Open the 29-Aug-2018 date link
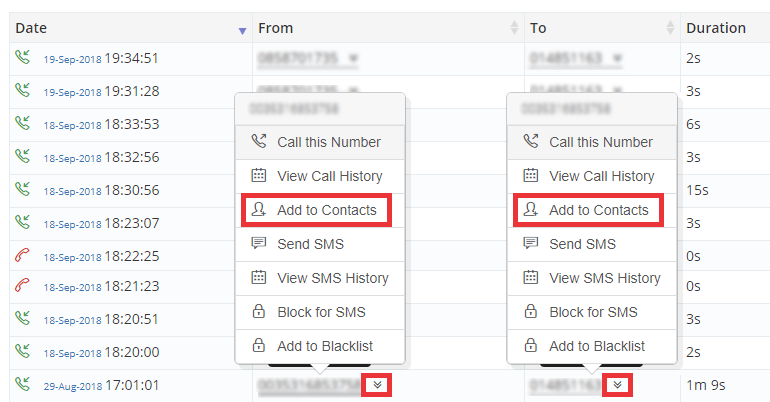Image resolution: width=770 pixels, height=402 pixels. (x=73, y=387)
